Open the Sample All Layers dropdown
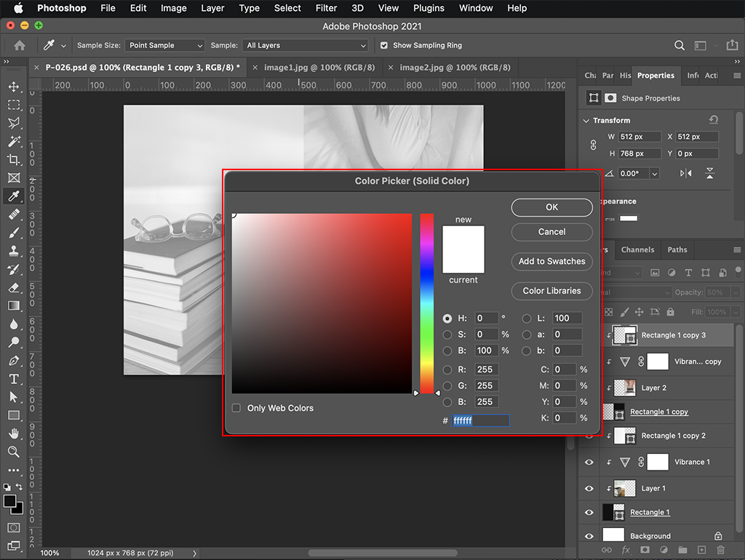Image resolution: width=745 pixels, height=560 pixels. click(306, 45)
